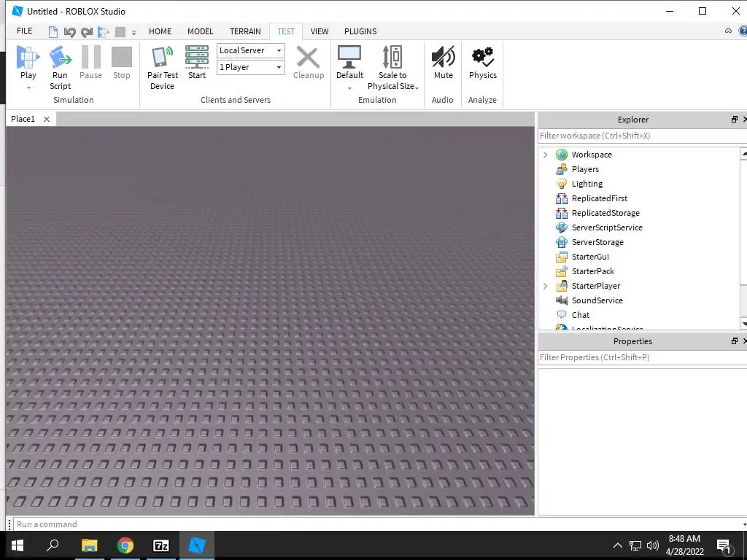Select the Place1 tab
The height and width of the screenshot is (560, 747).
(x=23, y=119)
